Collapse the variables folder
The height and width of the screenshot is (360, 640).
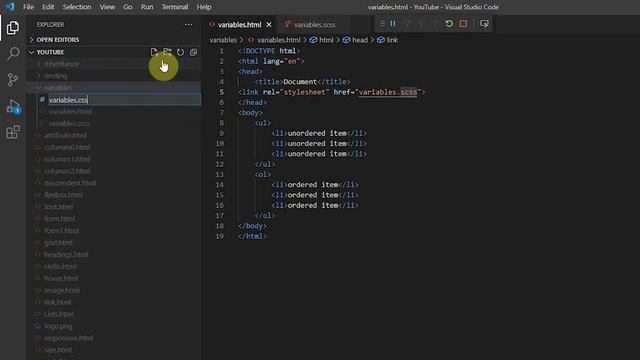[x=58, y=88]
